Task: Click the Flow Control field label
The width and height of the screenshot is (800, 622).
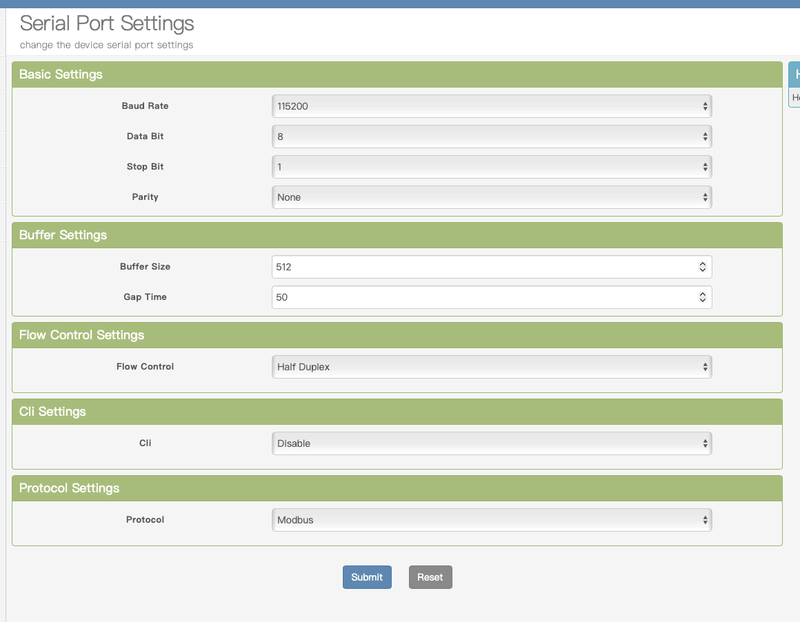Action: coord(145,366)
